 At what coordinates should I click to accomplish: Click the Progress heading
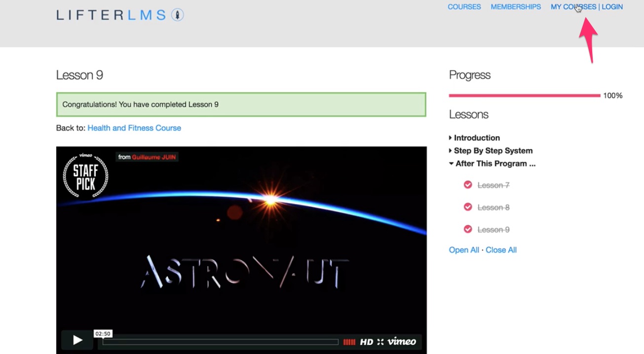click(470, 75)
